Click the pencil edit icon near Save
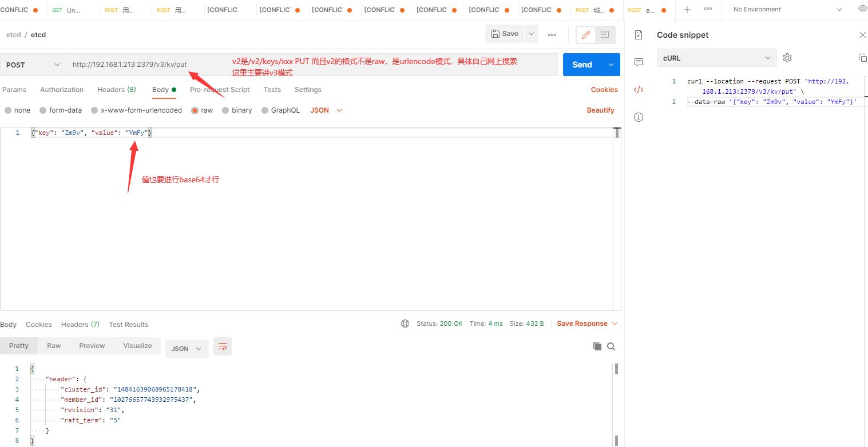Image resolution: width=868 pixels, height=447 pixels. click(x=585, y=34)
